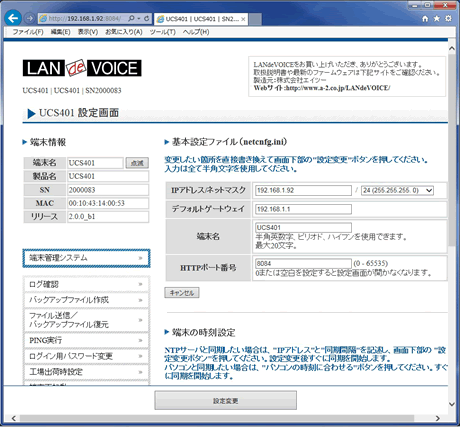Click the default gateway field 192.168.1.1
This screenshot has height=427, width=460.
[303, 209]
